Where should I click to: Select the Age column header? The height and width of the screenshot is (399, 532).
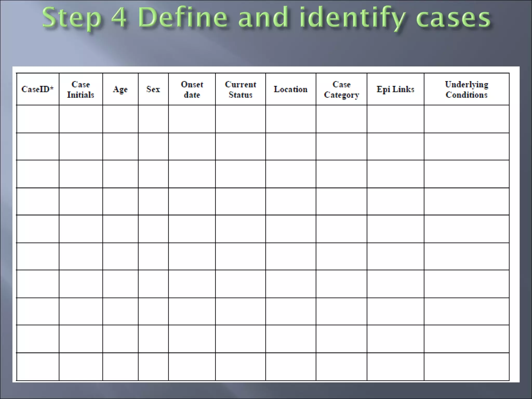(120, 89)
